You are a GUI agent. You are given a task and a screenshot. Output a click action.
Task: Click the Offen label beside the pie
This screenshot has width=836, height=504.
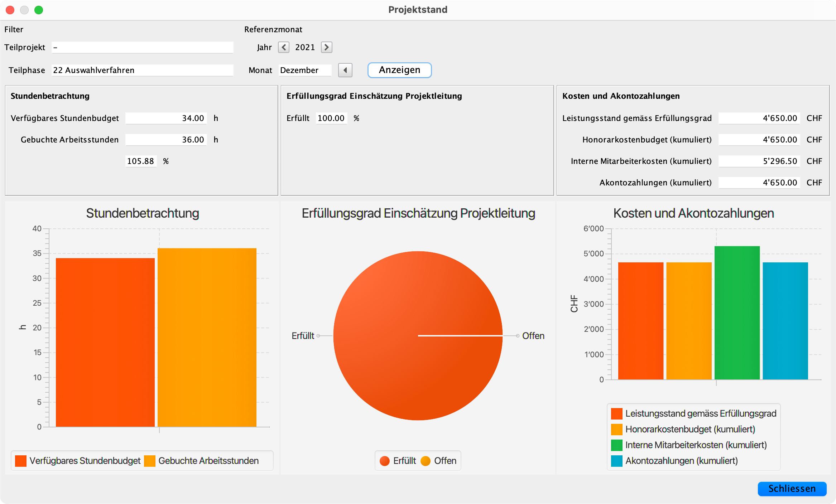click(x=533, y=336)
